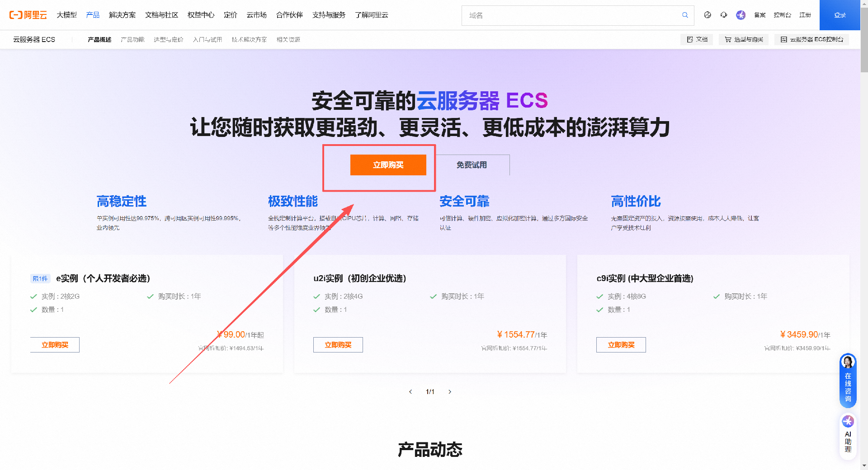Click the search magnifier icon
Viewport: 868px width, 470px height.
tap(685, 15)
